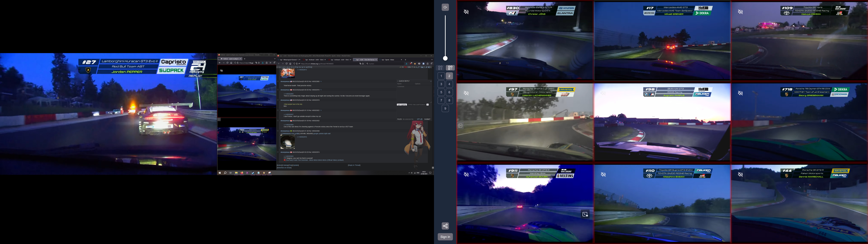Open downloads in the 4chan Firefox toolbar
Image resolution: width=868 pixels, height=244 pixels.
pyautogui.click(x=406, y=64)
